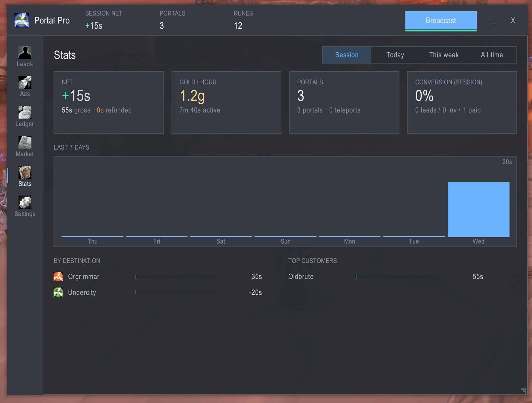Image resolution: width=532 pixels, height=403 pixels.
Task: Switch to the Today tab
Action: tap(395, 55)
